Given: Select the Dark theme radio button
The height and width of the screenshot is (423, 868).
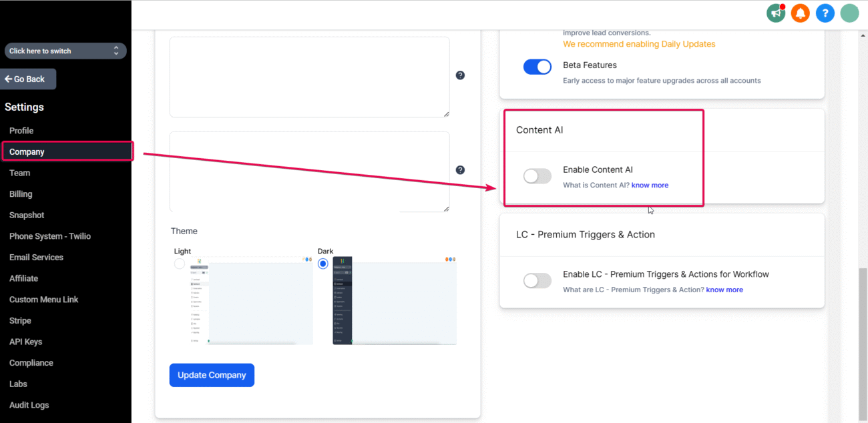Looking at the screenshot, I should 323,264.
